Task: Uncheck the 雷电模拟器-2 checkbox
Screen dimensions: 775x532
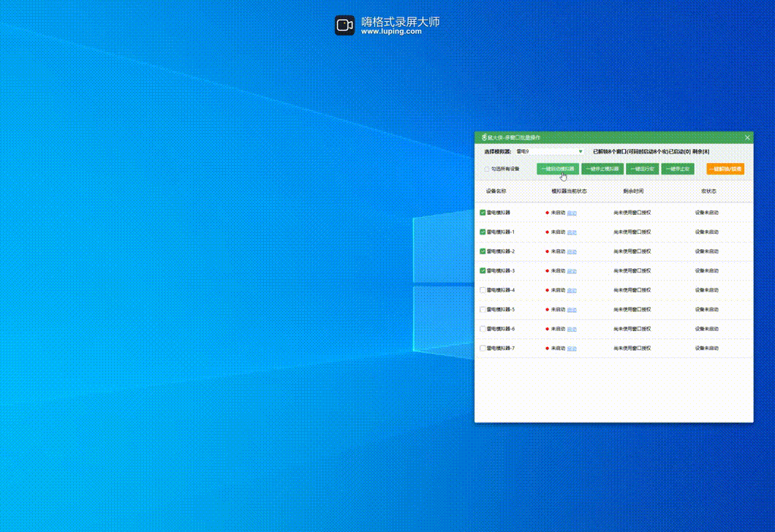Action: coord(483,251)
